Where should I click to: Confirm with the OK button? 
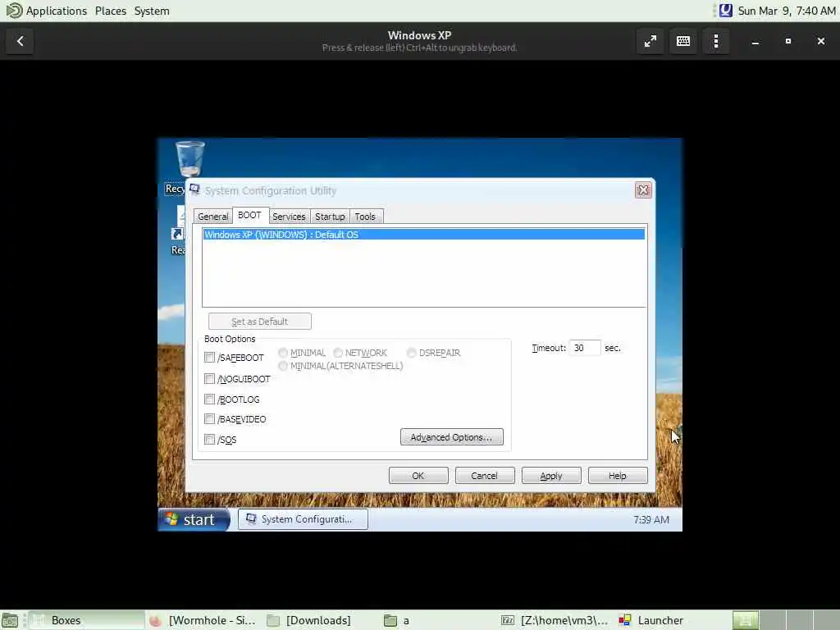(x=418, y=476)
